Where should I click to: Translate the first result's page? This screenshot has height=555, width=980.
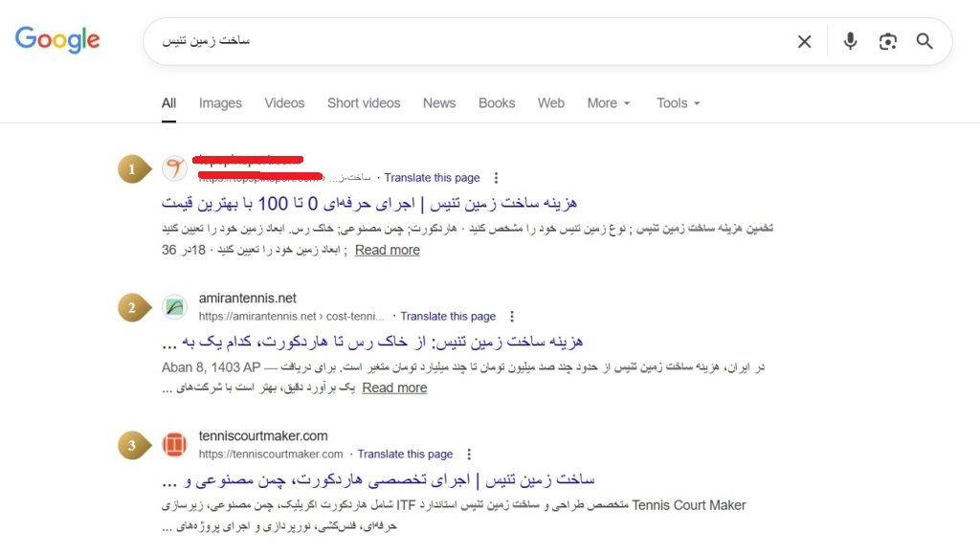(x=432, y=177)
